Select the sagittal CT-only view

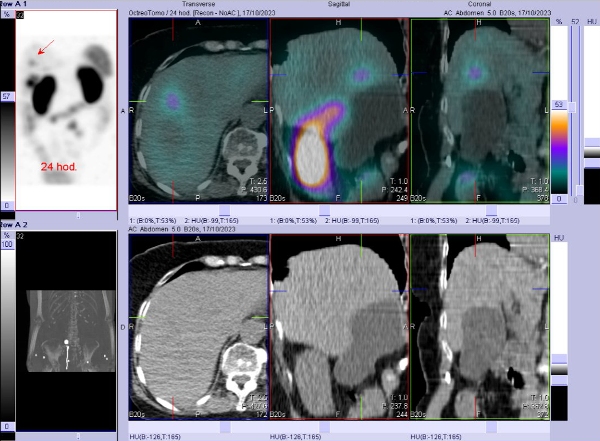[339, 325]
